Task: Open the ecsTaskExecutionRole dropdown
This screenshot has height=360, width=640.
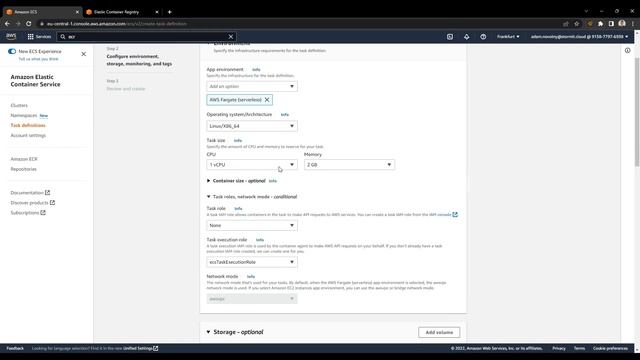Action: [x=252, y=262]
